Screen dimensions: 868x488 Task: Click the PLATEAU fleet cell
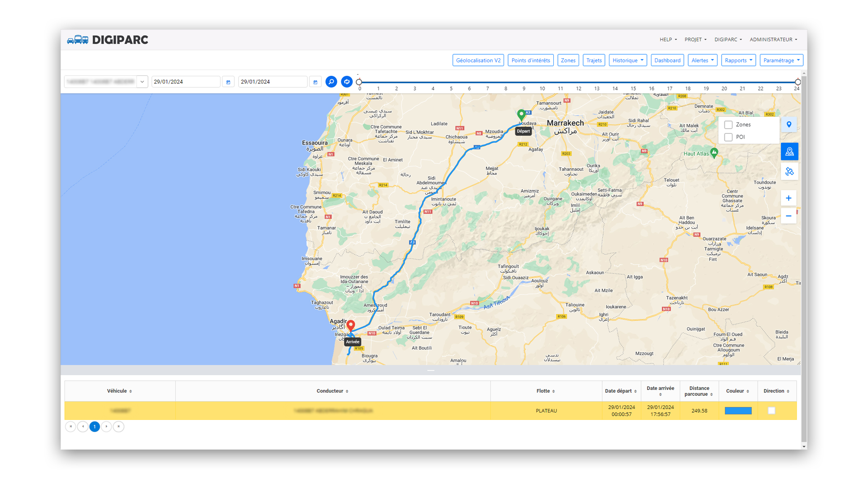[546, 411]
